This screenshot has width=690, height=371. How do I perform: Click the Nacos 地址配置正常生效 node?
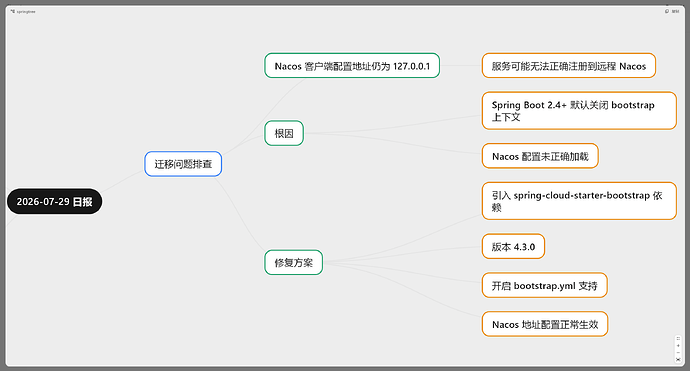pos(545,324)
